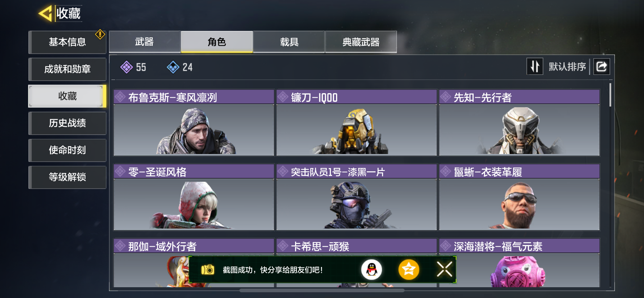Switch to the 载具 tab
This screenshot has height=298, width=644.
289,42
